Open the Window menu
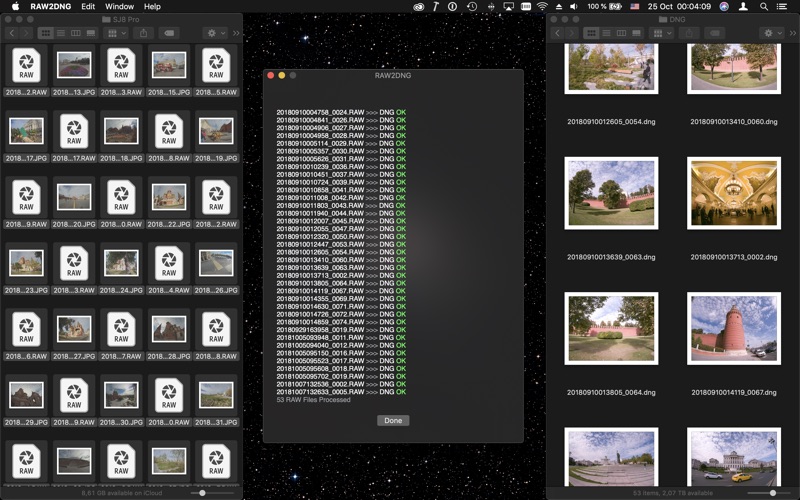Screen dimensions: 800x500 click(119, 7)
